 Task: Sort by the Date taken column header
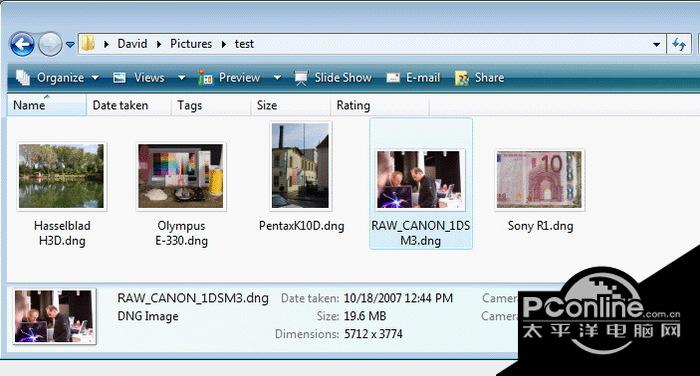129,105
